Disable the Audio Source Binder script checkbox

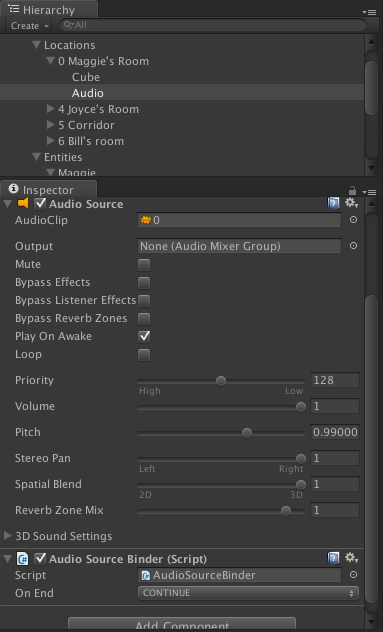pos(40,559)
